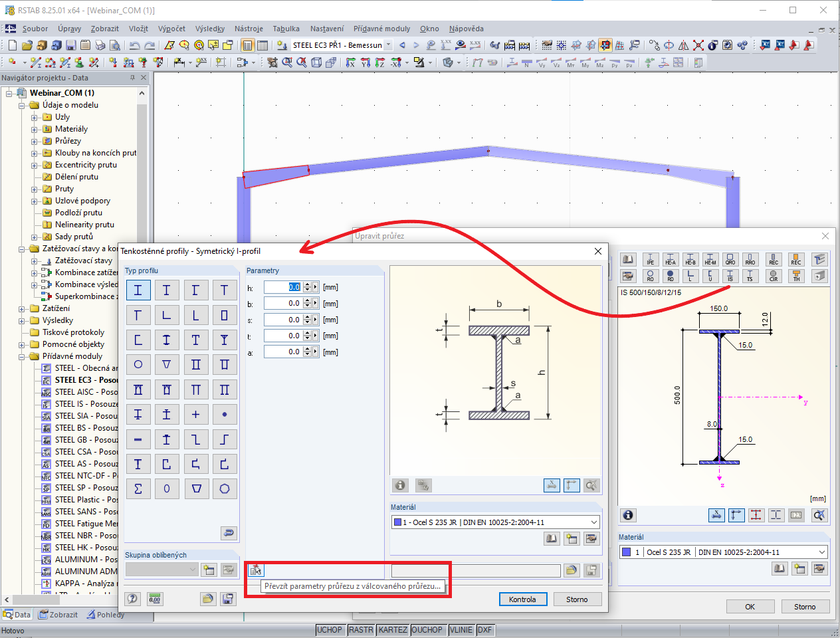Click the import parameters from rolled section icon
This screenshot has width=840, height=638.
(x=256, y=570)
